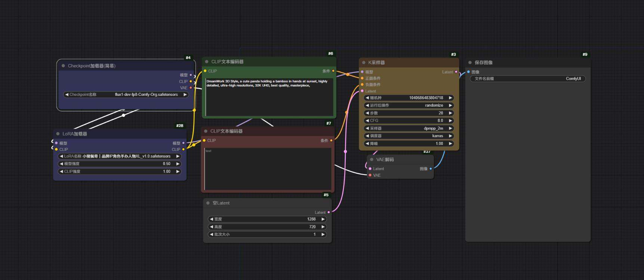
Task: Click the 模型 input socket on K采样器
Action: tap(362, 72)
